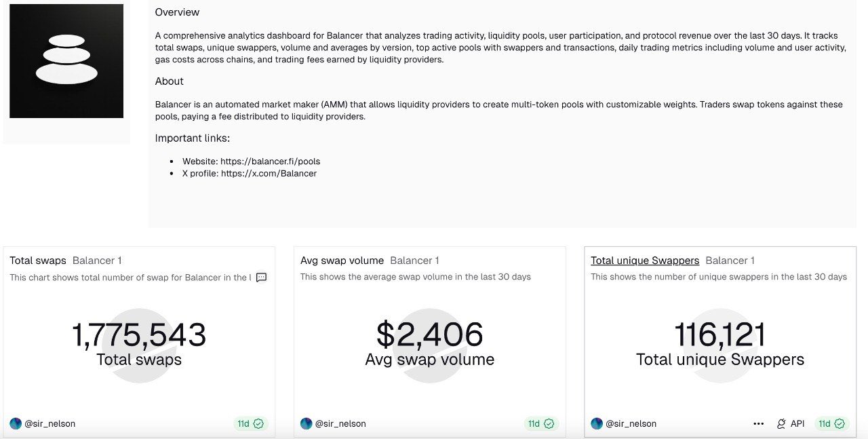This screenshot has width=868, height=439.
Task: Open the Avg swap volume chart title
Action: (x=342, y=261)
